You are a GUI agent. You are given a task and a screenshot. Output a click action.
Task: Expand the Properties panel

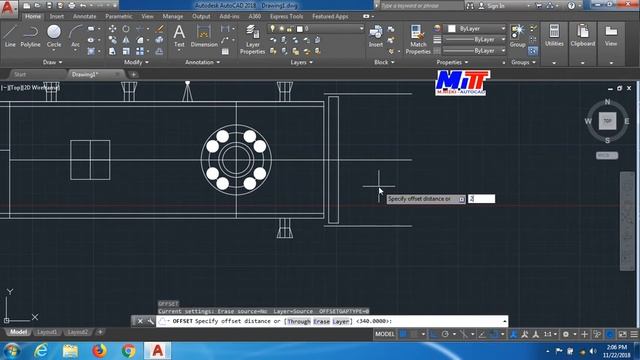tap(452, 62)
